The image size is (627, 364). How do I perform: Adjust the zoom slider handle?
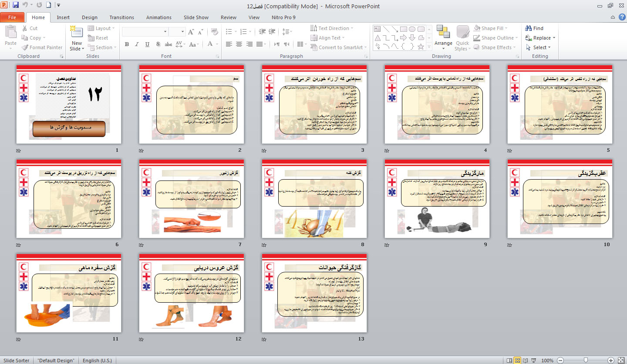586,360
